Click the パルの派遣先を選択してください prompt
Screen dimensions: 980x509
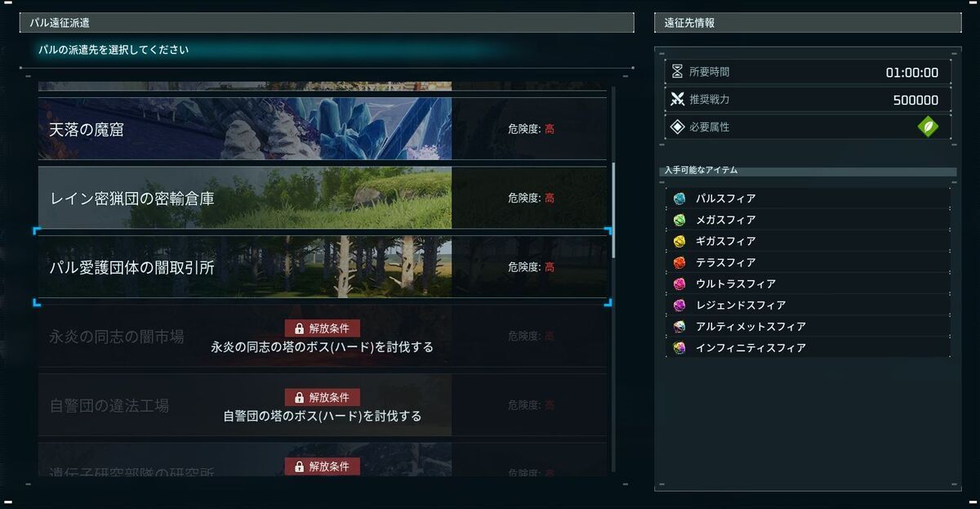(114, 50)
